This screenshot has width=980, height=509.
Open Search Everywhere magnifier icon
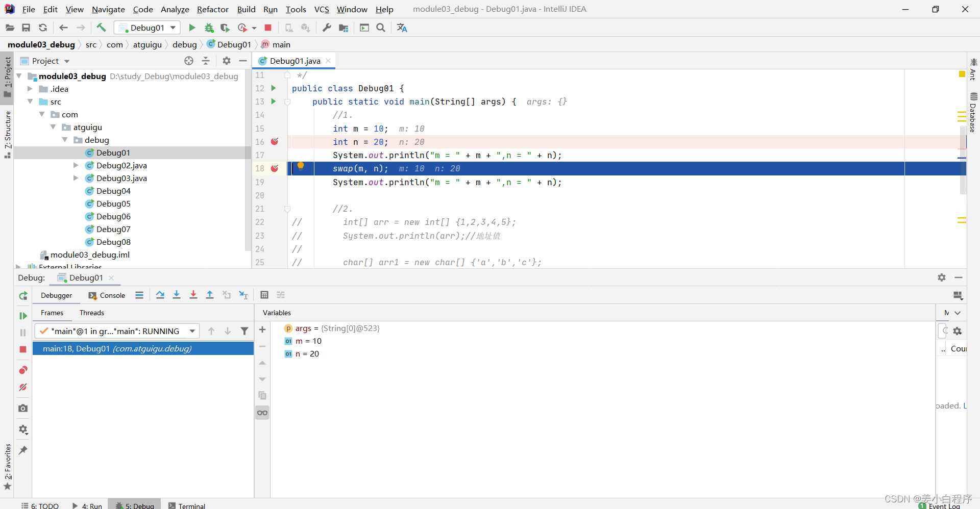point(381,28)
